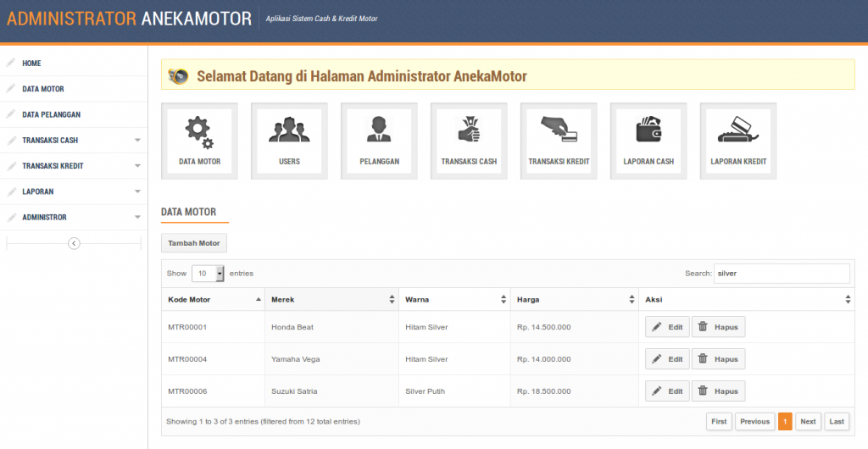This screenshot has width=868, height=449.
Task: Select the Rp. 14.500.000 price cell
Action: tap(575, 327)
